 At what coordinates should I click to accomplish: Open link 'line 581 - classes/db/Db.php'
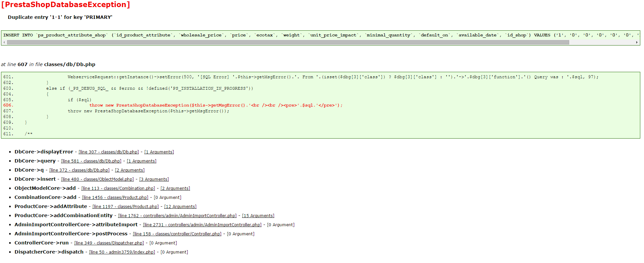tap(91, 161)
